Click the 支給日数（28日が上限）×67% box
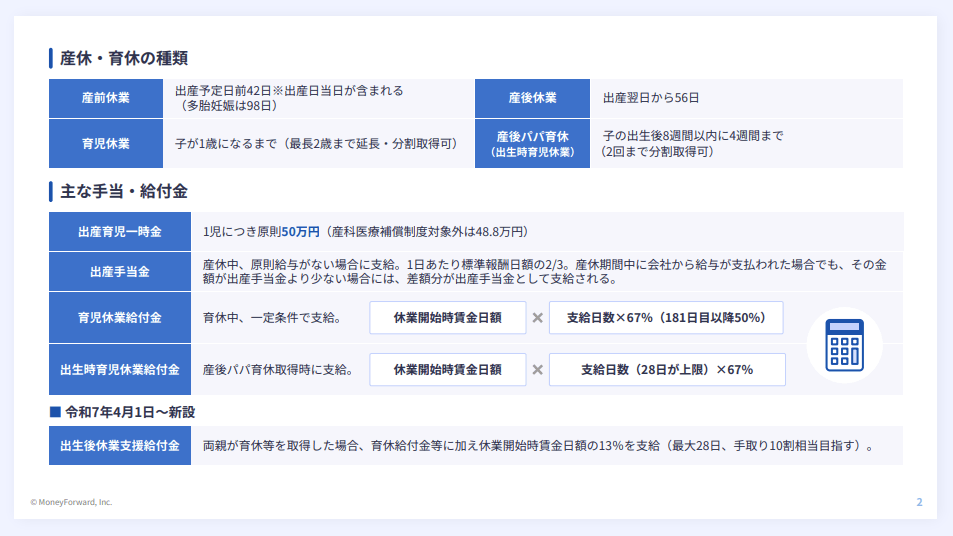The image size is (953, 536). click(x=666, y=369)
